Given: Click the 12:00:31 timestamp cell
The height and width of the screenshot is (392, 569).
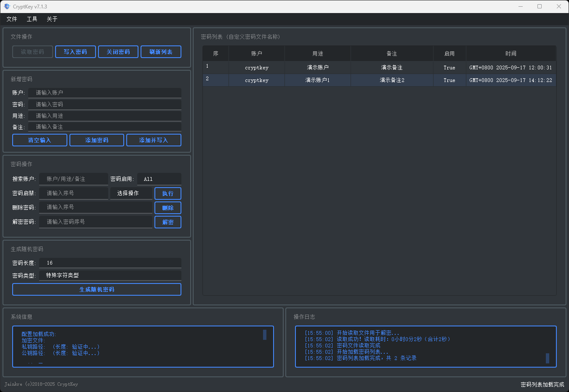Looking at the screenshot, I should [511, 67].
